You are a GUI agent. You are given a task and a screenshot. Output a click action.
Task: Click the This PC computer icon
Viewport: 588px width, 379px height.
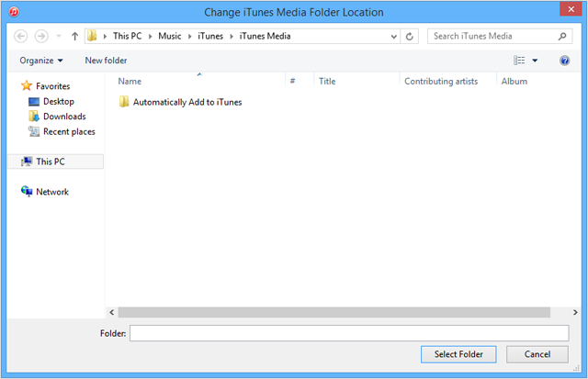pyautogui.click(x=27, y=162)
